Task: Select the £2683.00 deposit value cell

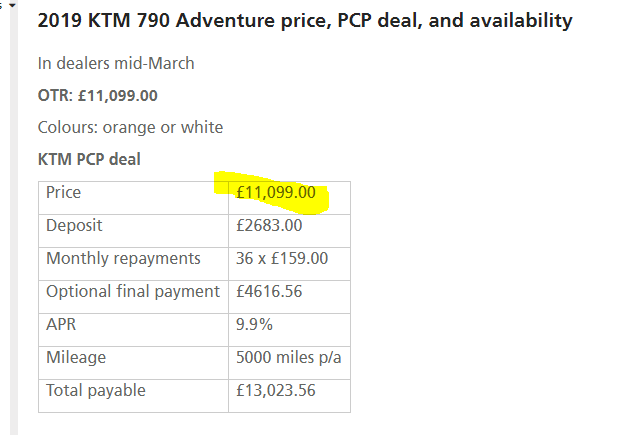Action: (x=289, y=231)
